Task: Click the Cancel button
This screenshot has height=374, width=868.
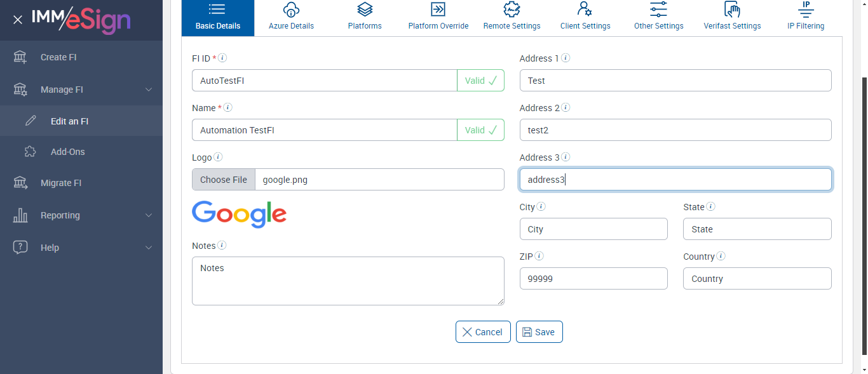Action: (x=483, y=332)
